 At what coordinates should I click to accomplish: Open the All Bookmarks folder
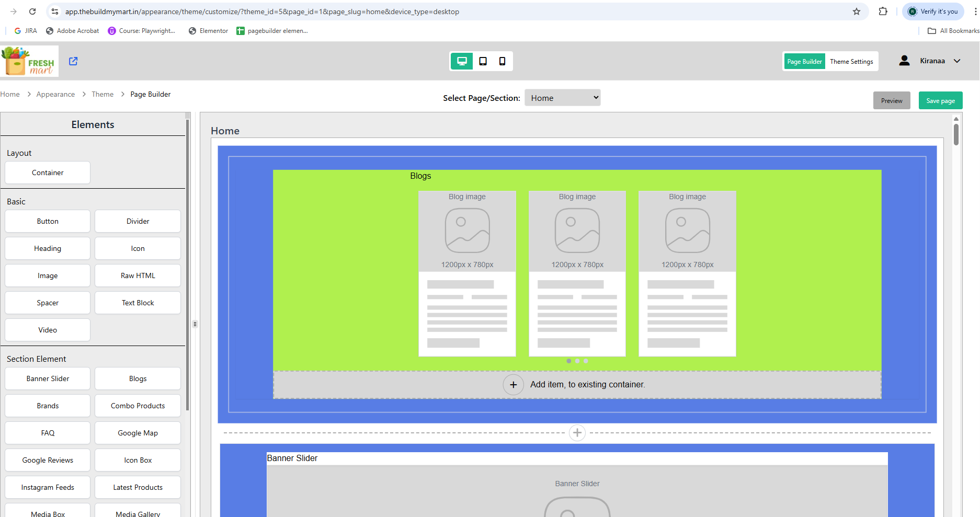(953, 31)
